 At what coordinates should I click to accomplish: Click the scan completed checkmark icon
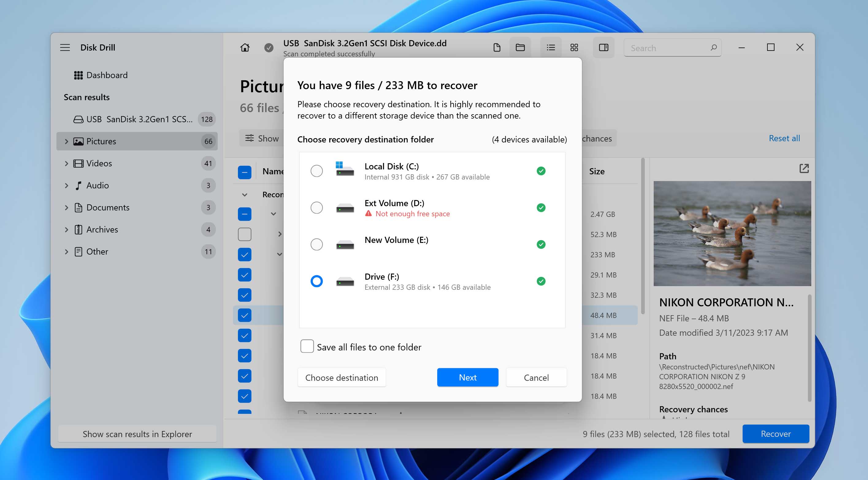[269, 48]
